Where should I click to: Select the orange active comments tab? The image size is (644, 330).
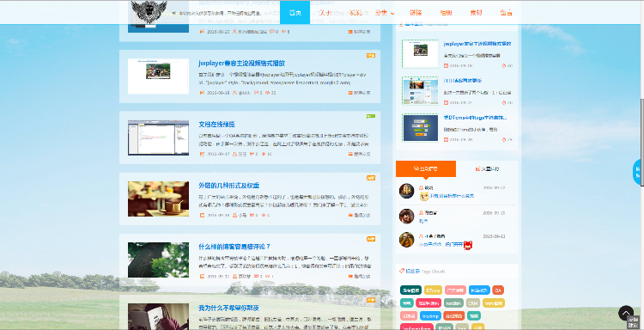click(426, 168)
